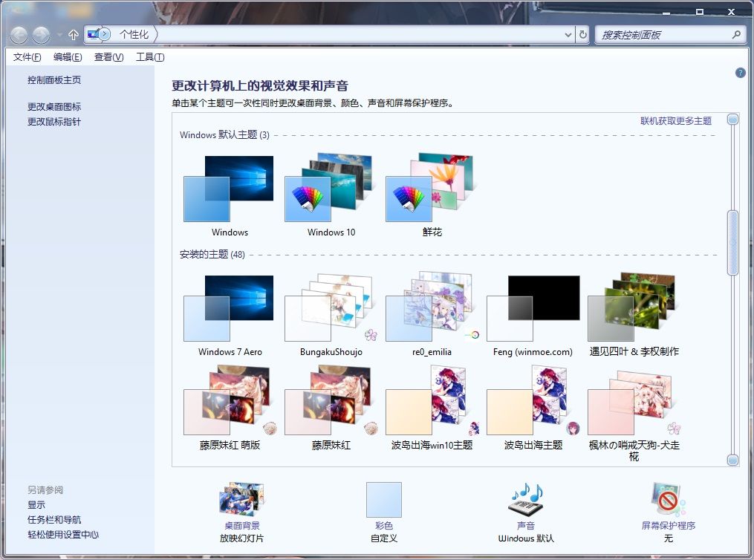The height and width of the screenshot is (560, 754).
Task: Open 任务栏和导航 link
Action: tap(53, 520)
